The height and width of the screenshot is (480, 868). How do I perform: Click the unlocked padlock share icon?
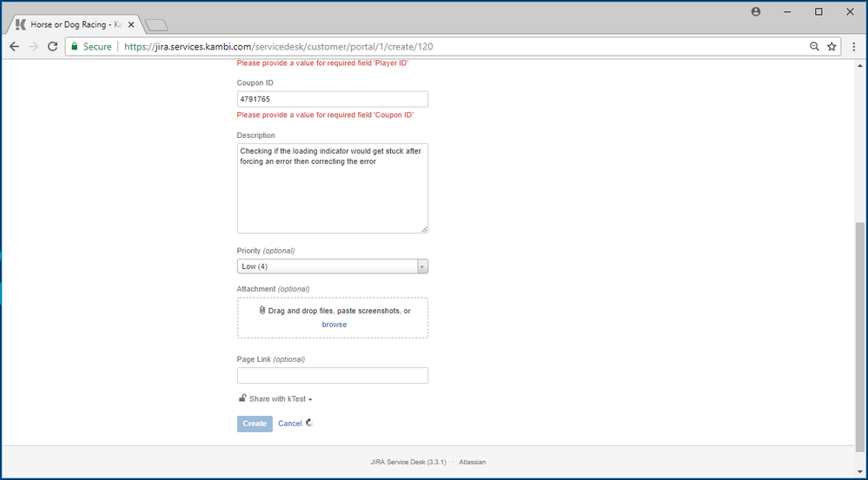click(242, 398)
